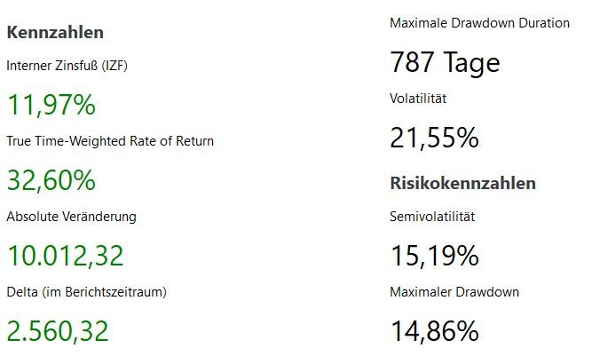Select the Semivolatilität label

[x=432, y=217]
